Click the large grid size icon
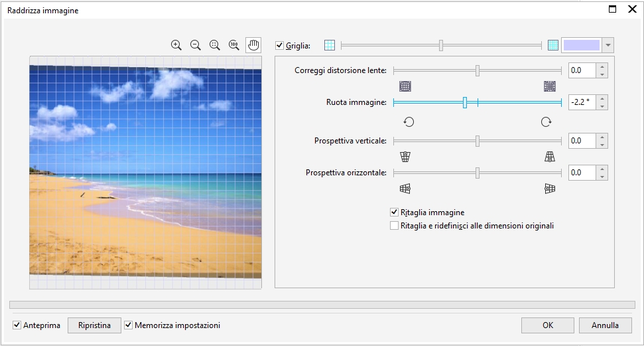Screen dimensions: 644x346 (x=330, y=45)
